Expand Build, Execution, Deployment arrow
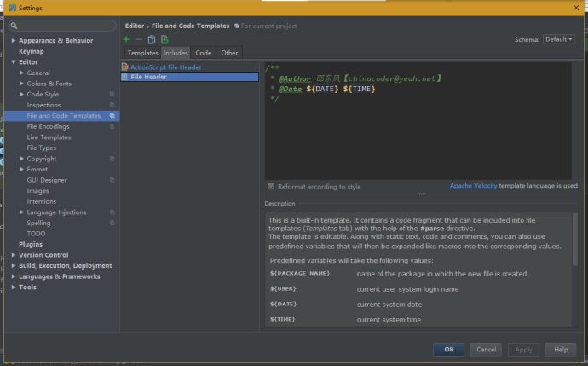The height and width of the screenshot is (366, 588). 14,266
